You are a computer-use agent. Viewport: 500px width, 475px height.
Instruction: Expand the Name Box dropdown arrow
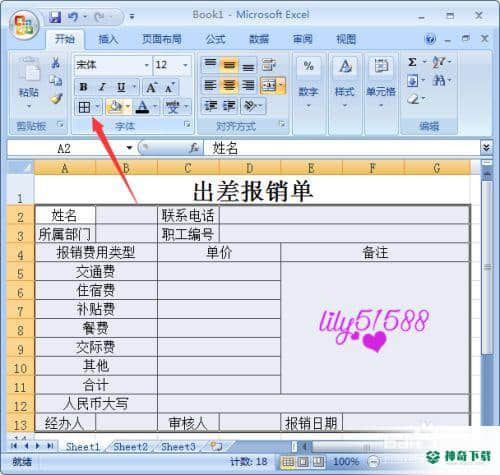click(x=129, y=148)
